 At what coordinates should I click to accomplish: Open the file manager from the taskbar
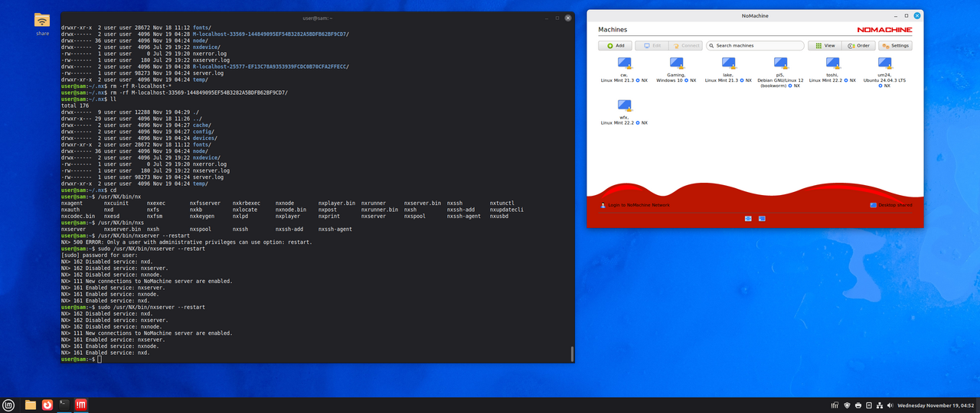click(31, 405)
